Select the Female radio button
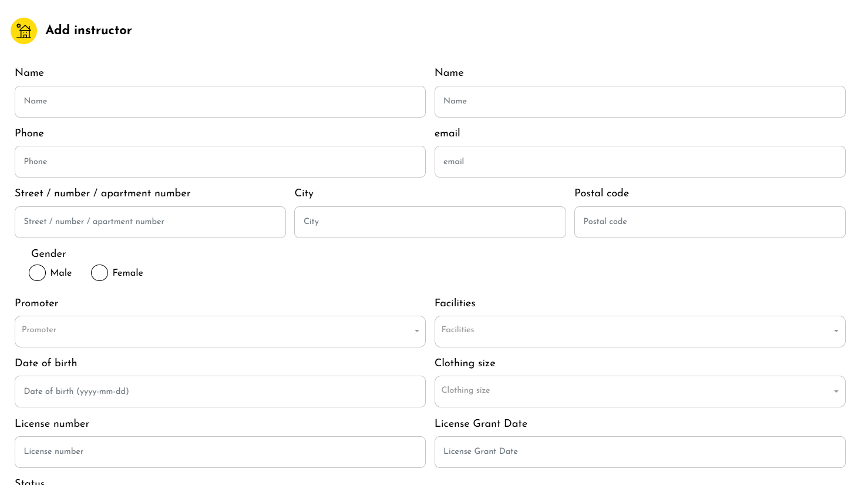868x485 pixels. pos(100,273)
